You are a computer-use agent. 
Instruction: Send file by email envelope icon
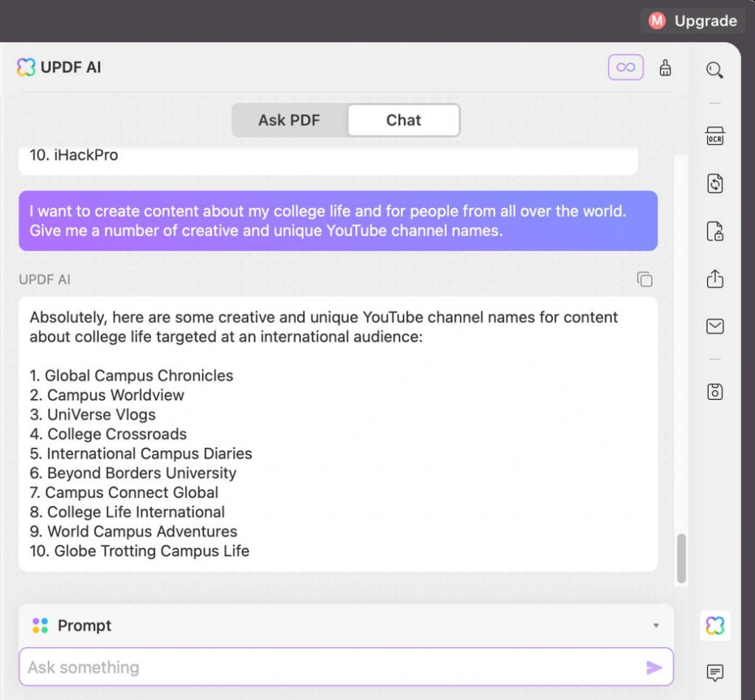(715, 326)
